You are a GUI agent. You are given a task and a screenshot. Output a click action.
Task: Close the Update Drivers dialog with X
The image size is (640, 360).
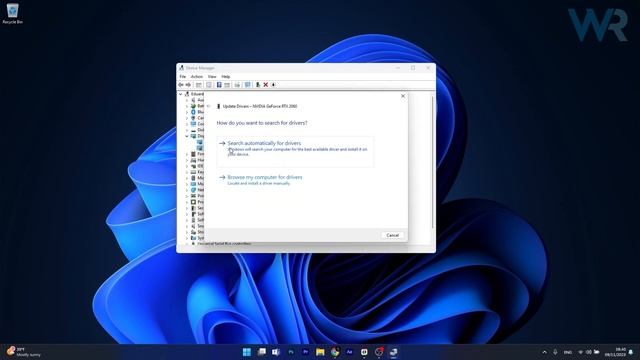tap(403, 96)
